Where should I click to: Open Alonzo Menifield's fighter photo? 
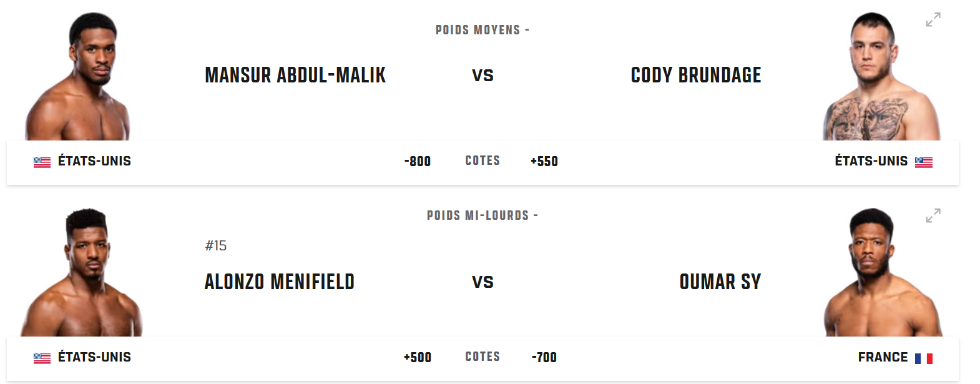82,272
